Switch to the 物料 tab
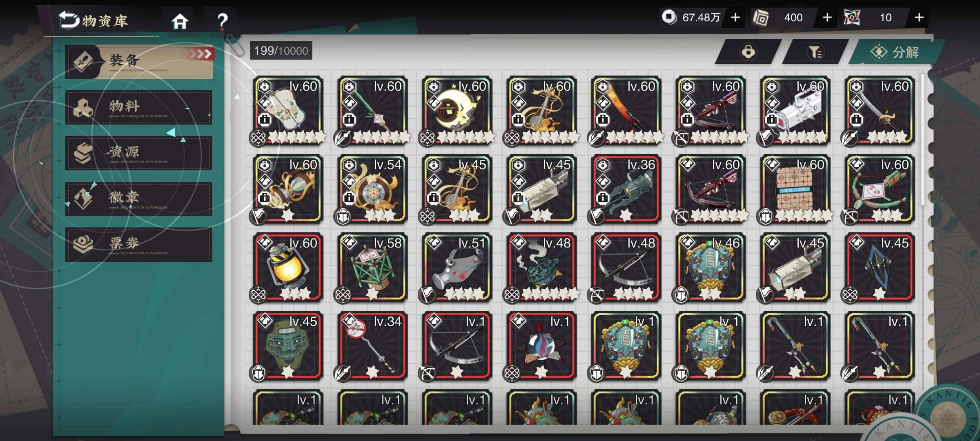This screenshot has height=441, width=980. pos(139,107)
